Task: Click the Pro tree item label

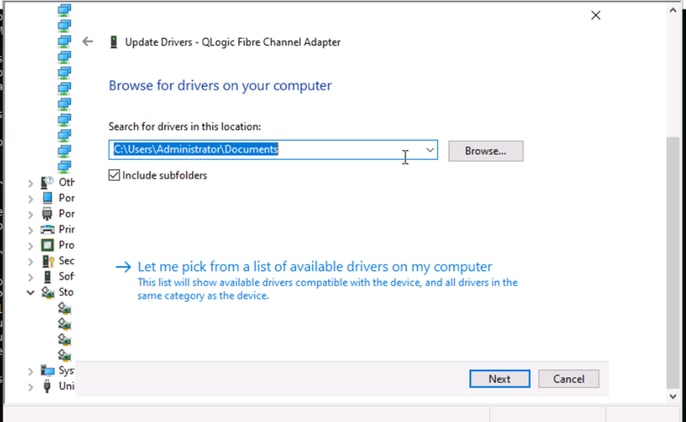Action: point(66,245)
